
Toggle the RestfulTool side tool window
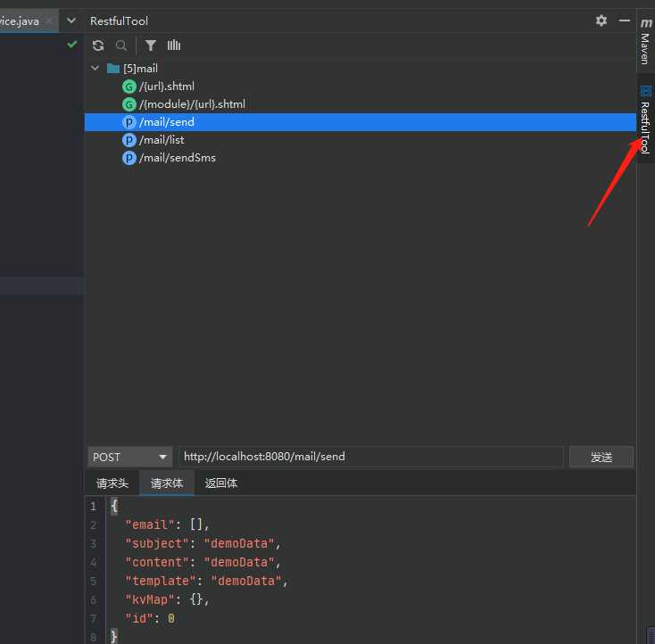click(645, 120)
